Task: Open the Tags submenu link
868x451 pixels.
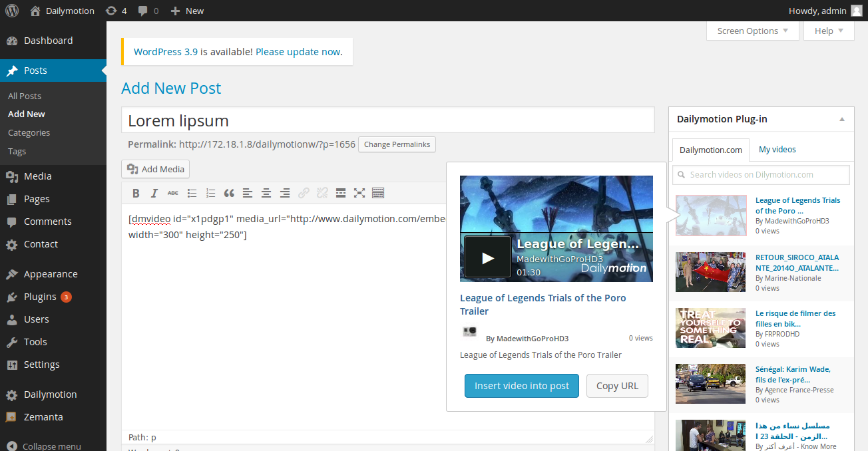Action: (x=17, y=151)
